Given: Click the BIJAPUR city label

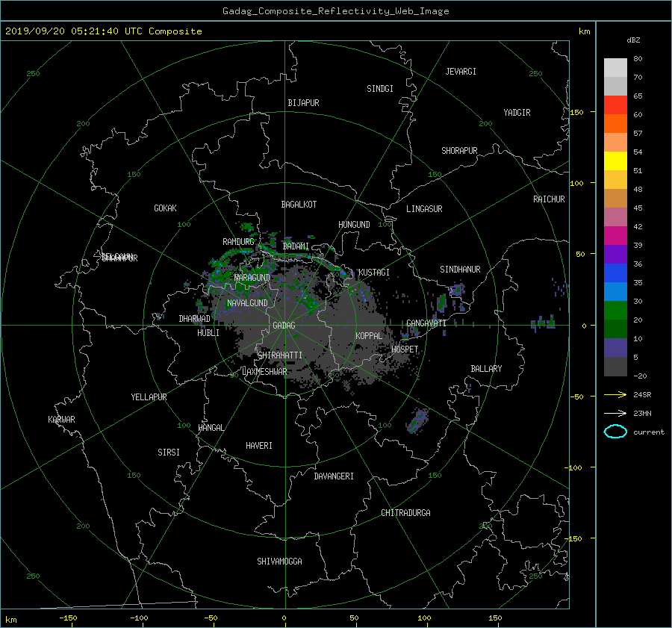Looking at the screenshot, I should (x=303, y=103).
